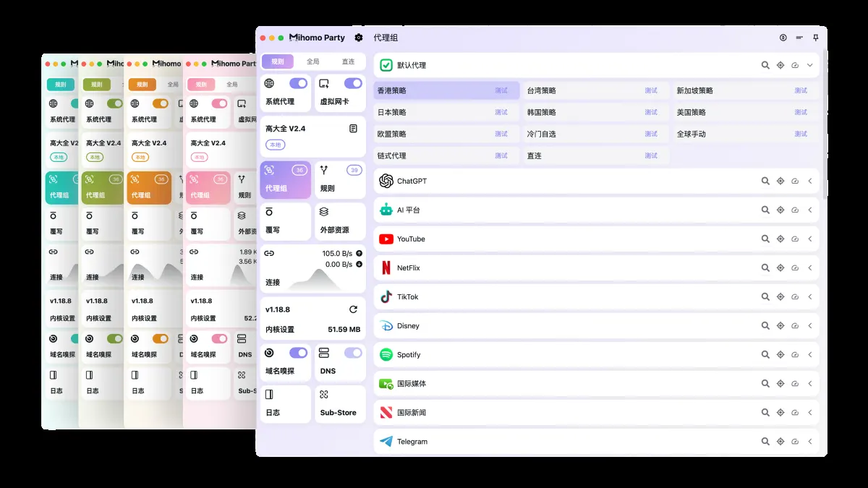Viewport: 868px width, 488px height.
Task: Open settings gear next to Mihomo Party title
Action: click(359, 38)
